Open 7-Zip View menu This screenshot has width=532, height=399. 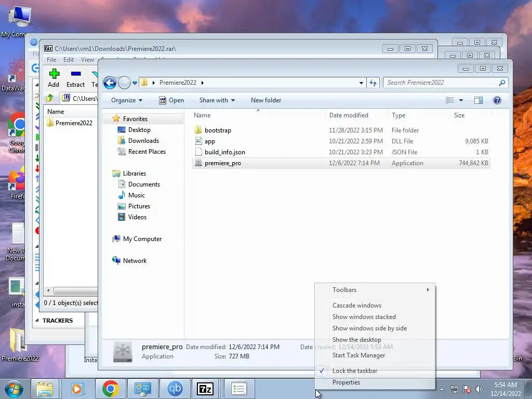87,60
